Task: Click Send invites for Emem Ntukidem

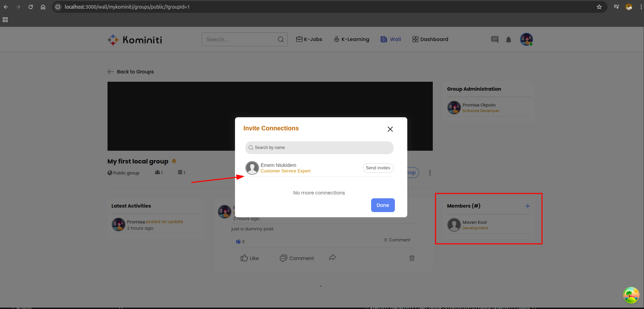Action: [x=378, y=168]
